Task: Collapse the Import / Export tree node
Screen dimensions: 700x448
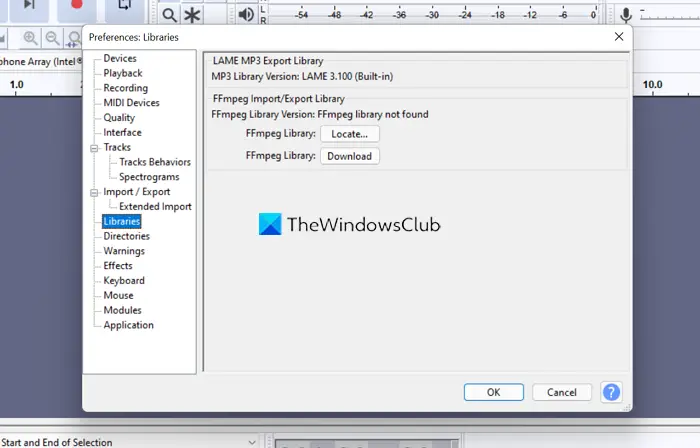Action: 94,193
